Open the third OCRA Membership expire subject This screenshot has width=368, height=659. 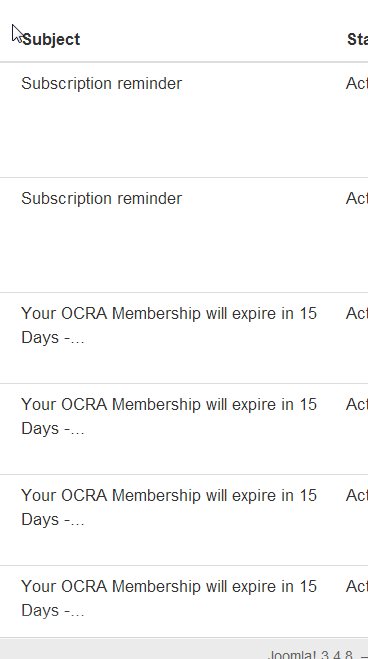pos(169,507)
